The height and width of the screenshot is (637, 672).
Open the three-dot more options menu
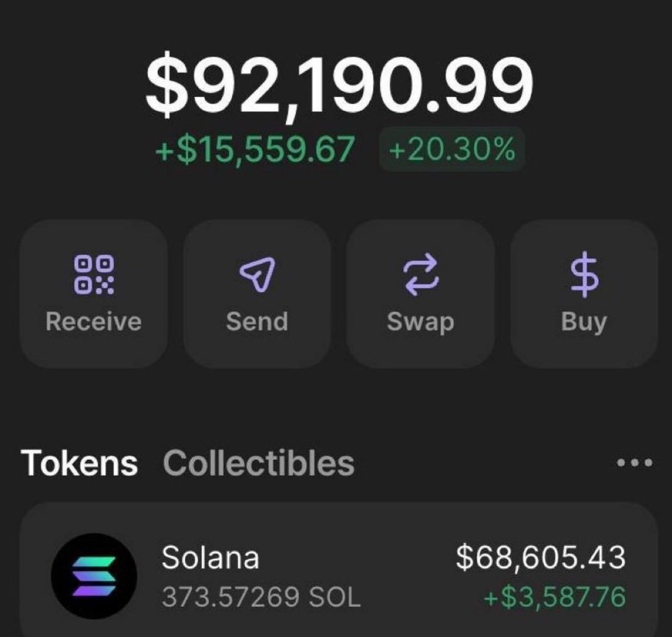[634, 463]
